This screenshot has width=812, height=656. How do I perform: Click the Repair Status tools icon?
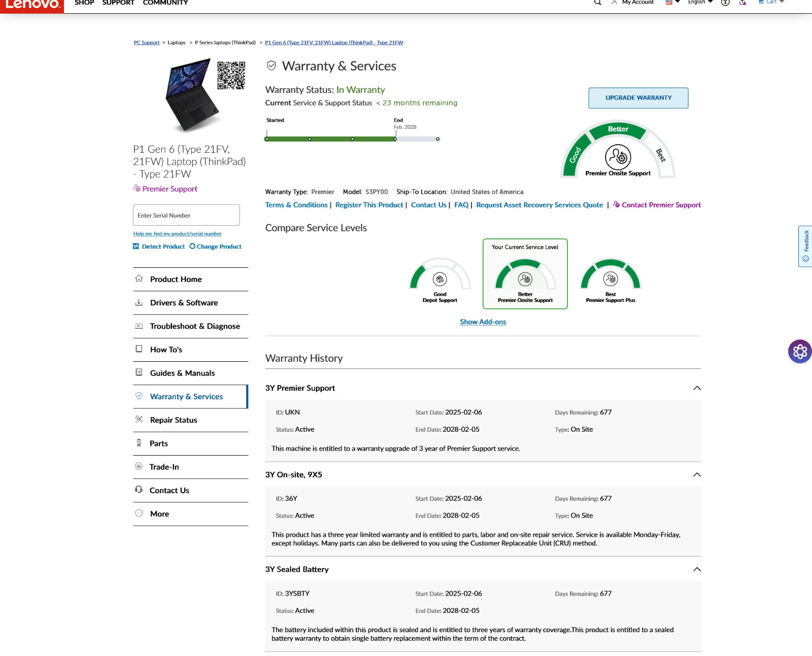click(139, 419)
